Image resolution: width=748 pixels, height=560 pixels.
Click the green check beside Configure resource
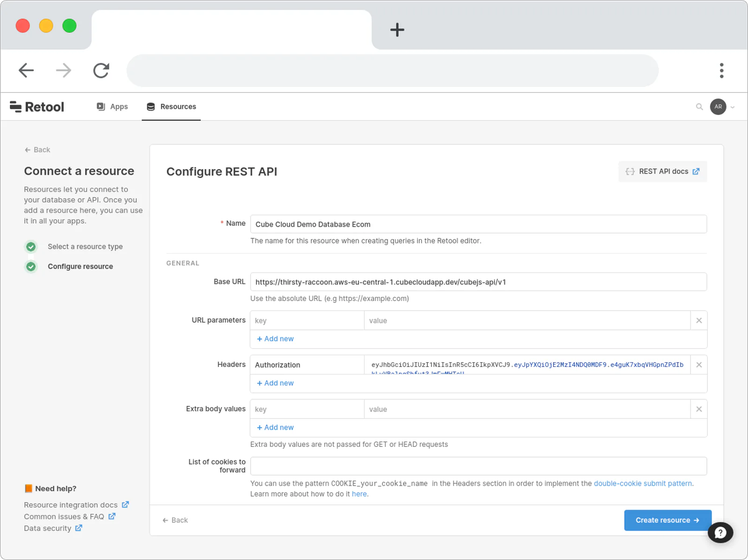pos(31,266)
